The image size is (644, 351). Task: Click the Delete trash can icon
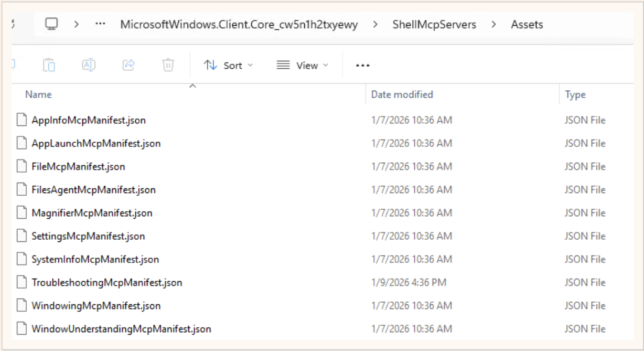tap(168, 65)
